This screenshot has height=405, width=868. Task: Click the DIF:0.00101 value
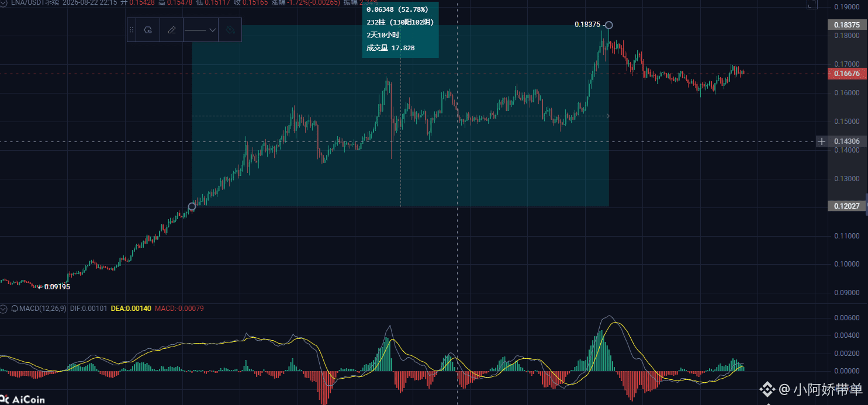[88, 308]
